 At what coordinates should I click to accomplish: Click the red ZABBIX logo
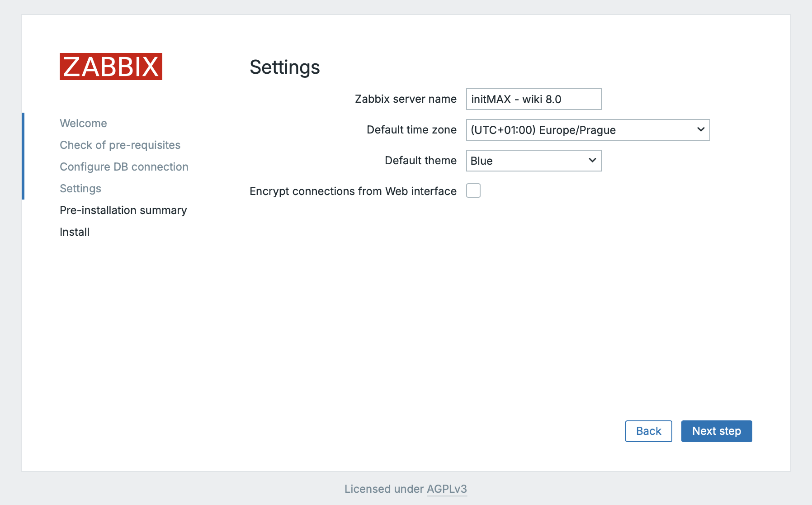coord(111,67)
